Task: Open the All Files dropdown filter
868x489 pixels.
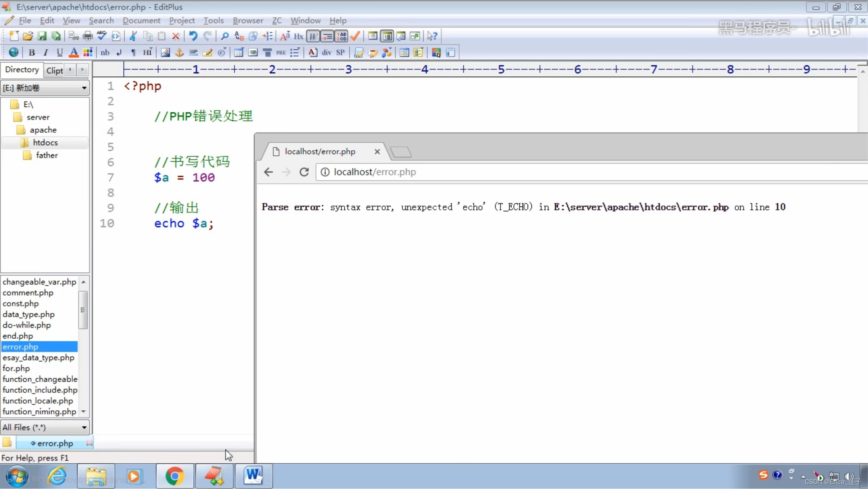Action: click(83, 427)
